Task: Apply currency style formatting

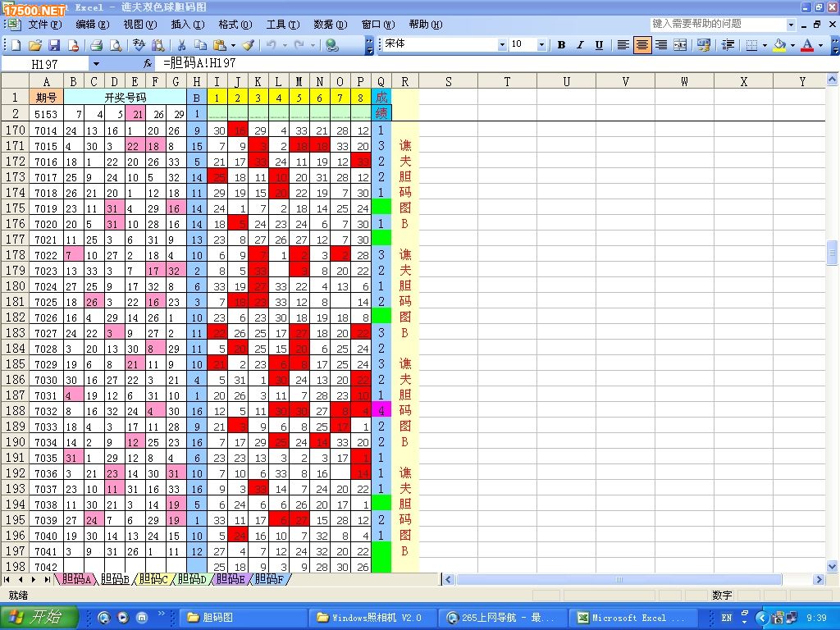Action: point(703,45)
